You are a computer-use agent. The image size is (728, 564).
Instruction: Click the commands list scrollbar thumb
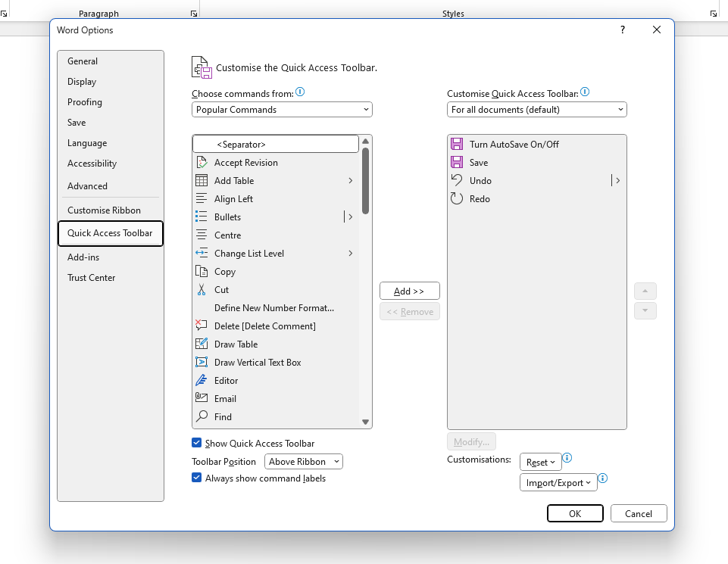(x=365, y=181)
